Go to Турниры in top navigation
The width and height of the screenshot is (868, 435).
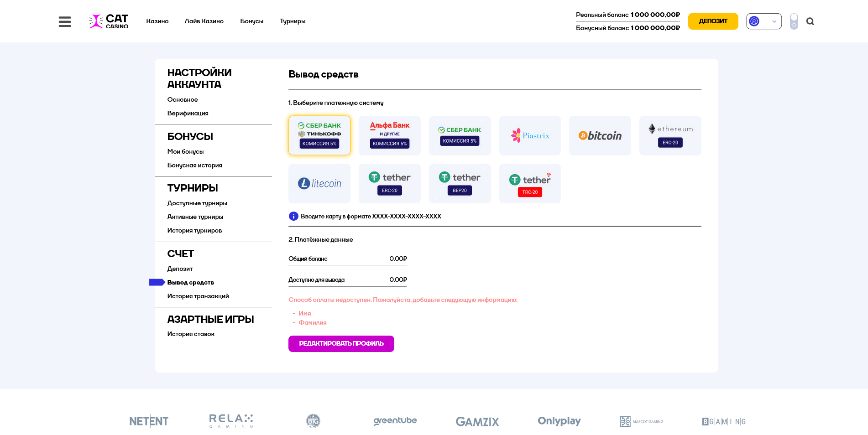tap(293, 21)
